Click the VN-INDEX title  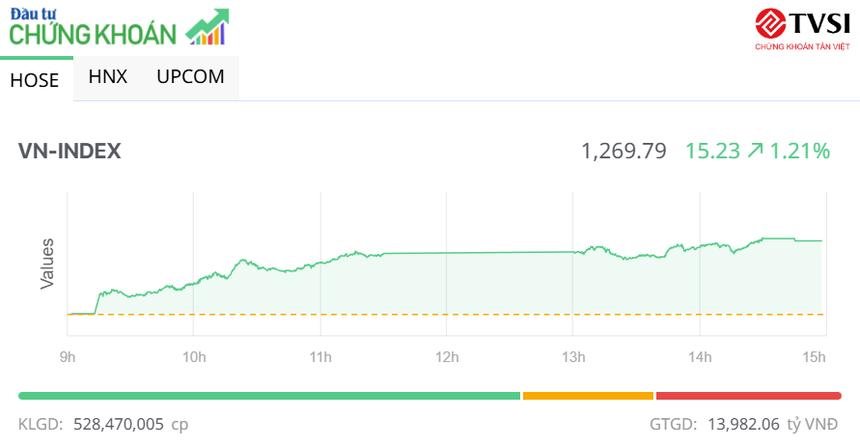(x=70, y=151)
